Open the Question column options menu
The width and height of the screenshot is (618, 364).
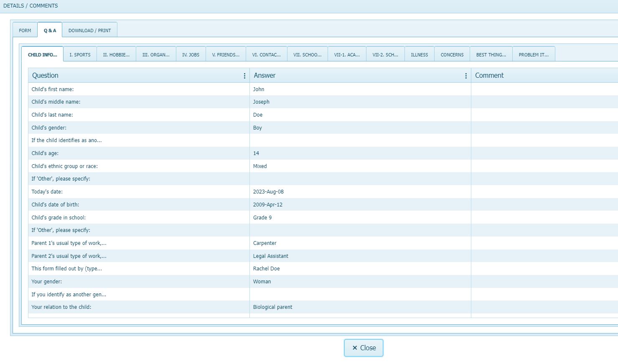coord(244,76)
